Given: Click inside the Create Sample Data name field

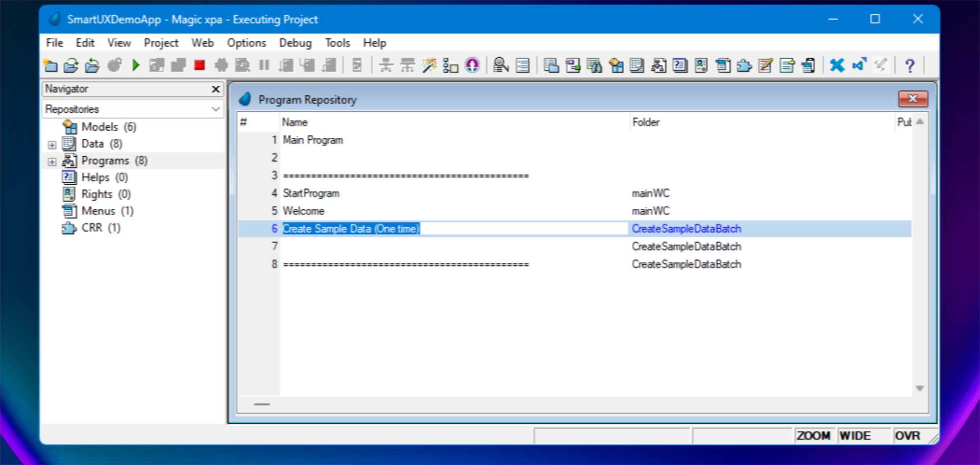Looking at the screenshot, I should click(351, 229).
